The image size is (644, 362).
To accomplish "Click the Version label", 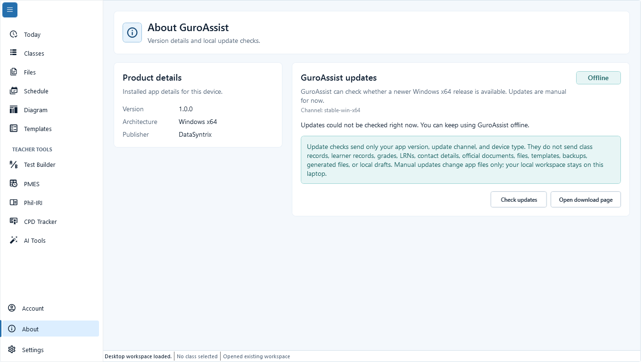I will (x=133, y=109).
